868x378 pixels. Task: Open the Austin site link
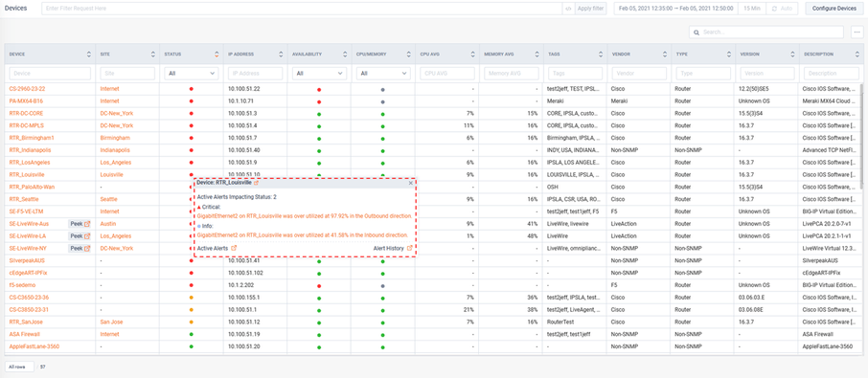(108, 224)
